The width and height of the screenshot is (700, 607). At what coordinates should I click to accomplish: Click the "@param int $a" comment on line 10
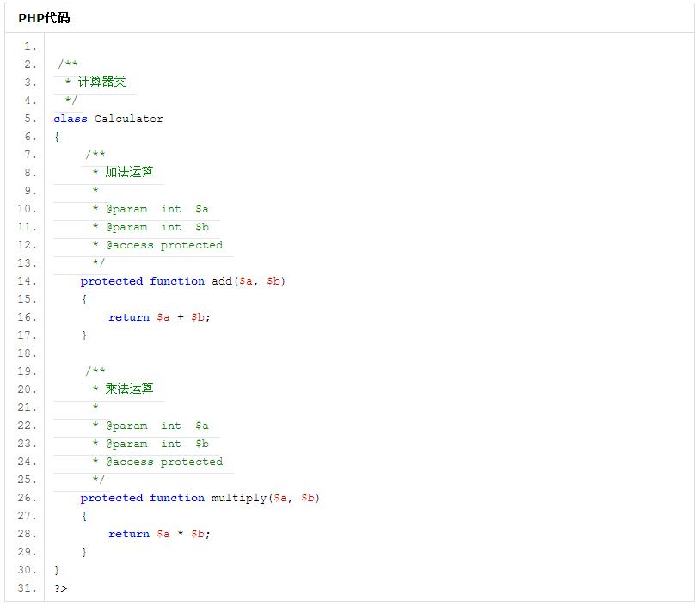tap(157, 209)
